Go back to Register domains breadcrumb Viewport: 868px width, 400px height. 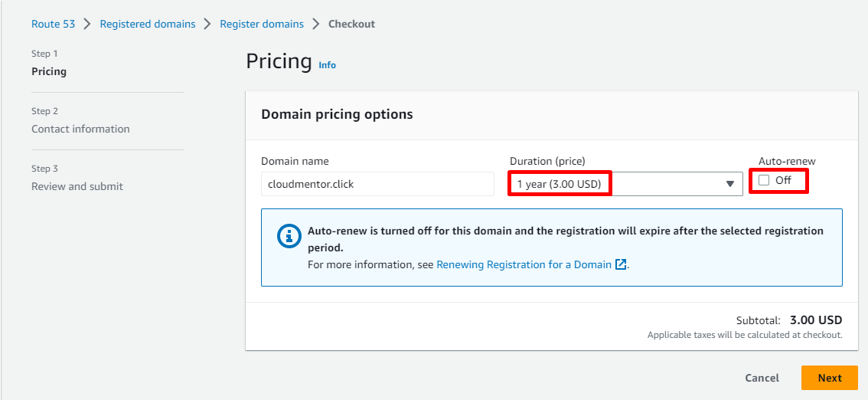pos(262,24)
